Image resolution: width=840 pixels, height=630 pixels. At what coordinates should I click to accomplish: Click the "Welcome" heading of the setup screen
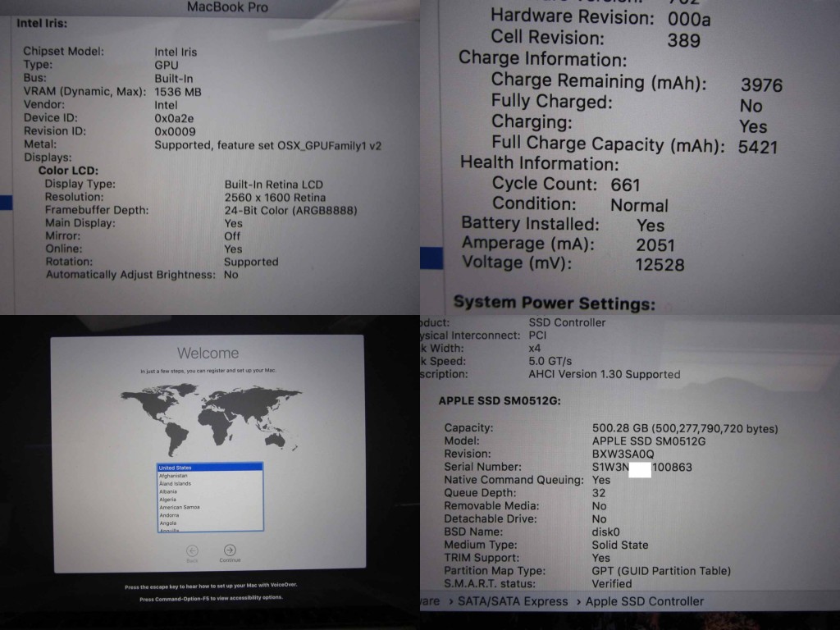coord(208,353)
